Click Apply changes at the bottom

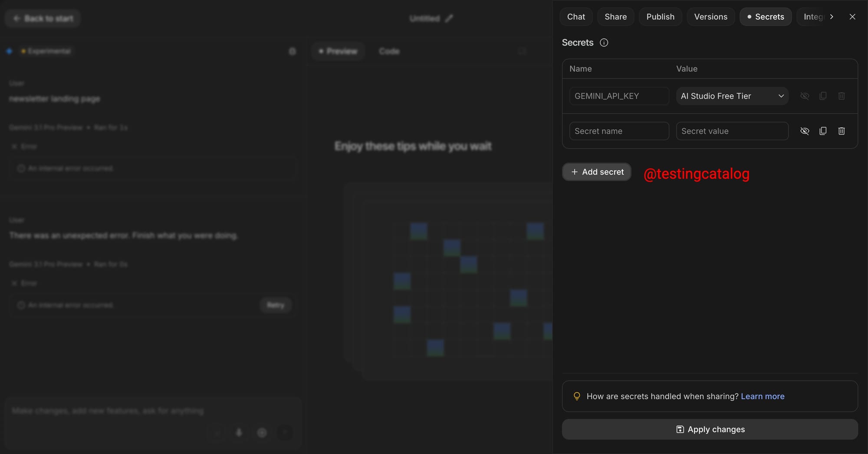(x=710, y=429)
